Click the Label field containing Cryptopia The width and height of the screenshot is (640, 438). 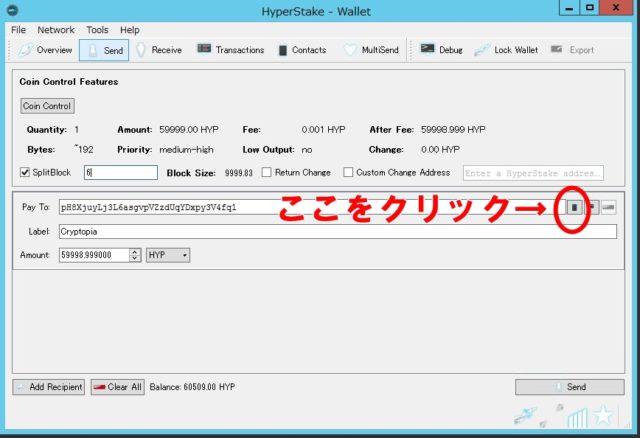[x=338, y=231]
